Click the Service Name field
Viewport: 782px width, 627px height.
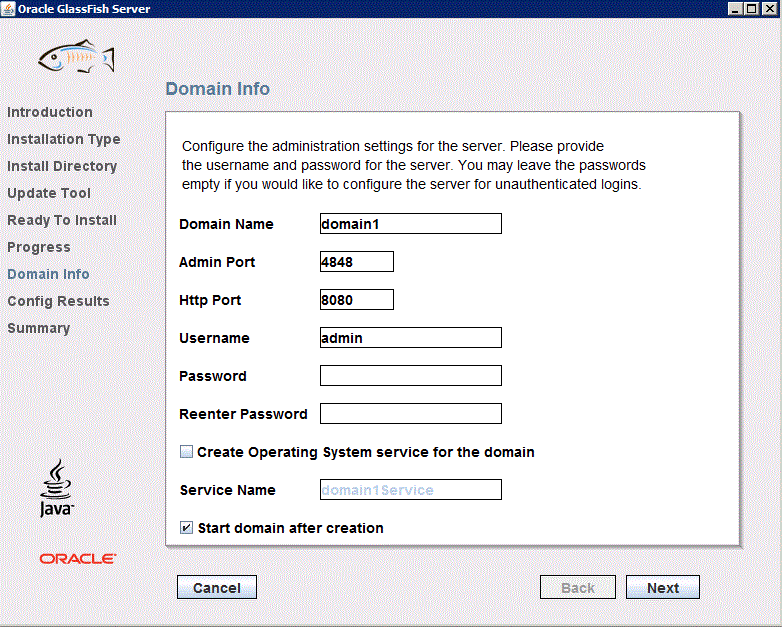coord(410,489)
